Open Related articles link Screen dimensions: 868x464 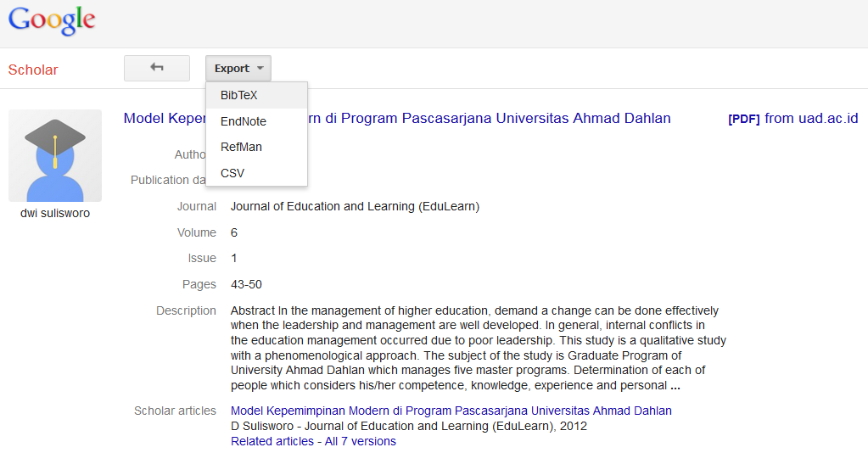pyautogui.click(x=274, y=441)
